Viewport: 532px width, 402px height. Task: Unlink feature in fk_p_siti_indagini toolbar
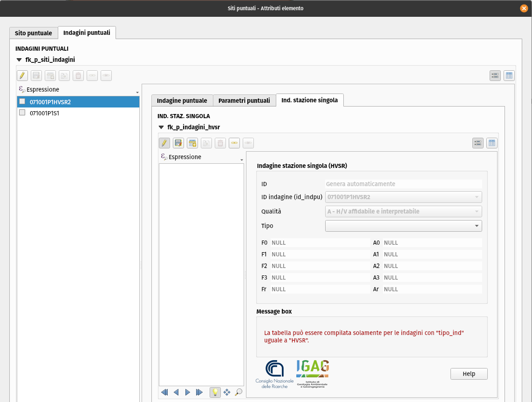106,75
